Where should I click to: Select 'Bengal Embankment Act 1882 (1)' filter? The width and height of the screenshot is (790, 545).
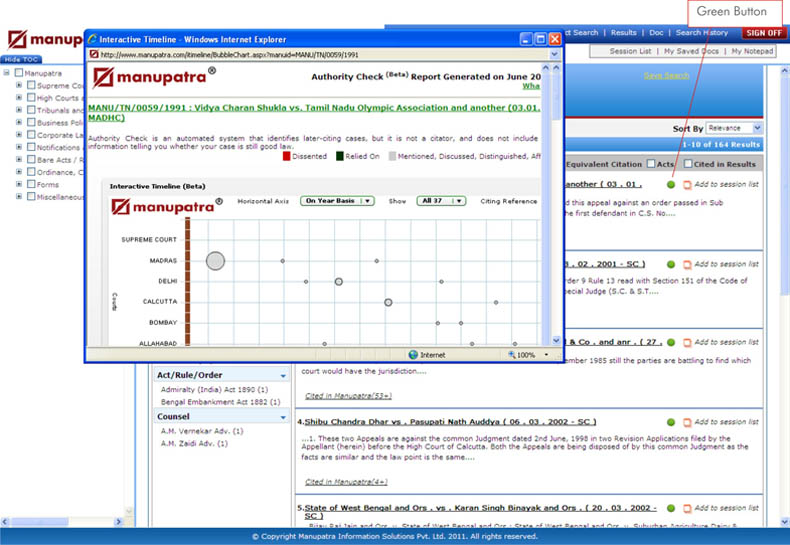click(220, 402)
